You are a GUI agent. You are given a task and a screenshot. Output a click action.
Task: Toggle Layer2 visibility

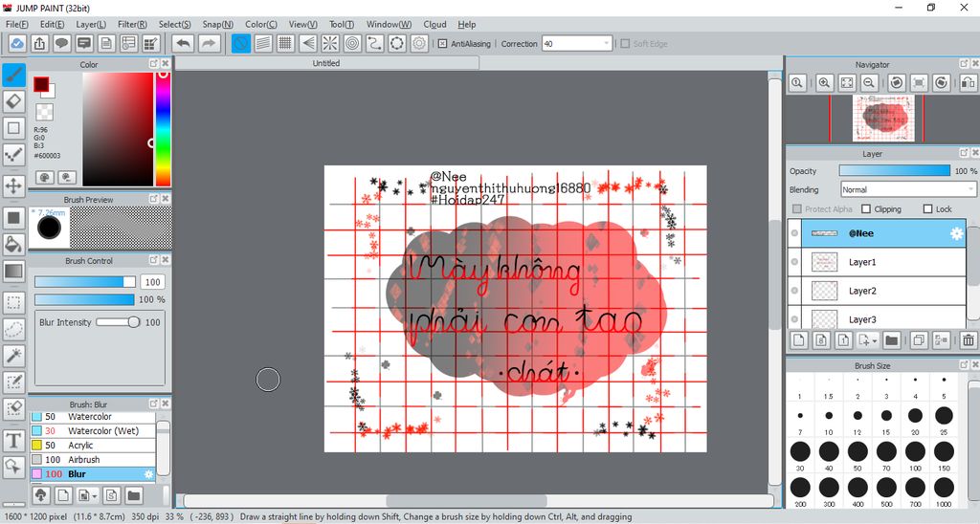(794, 291)
